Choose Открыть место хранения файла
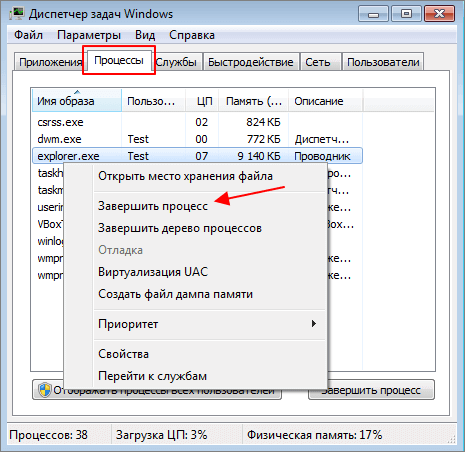The image size is (465, 452). point(209,176)
